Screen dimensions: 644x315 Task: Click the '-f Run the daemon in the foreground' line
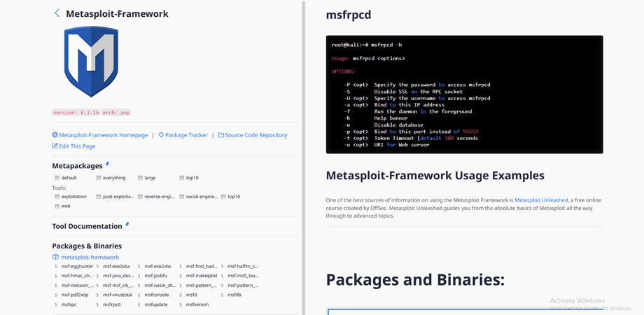coord(408,111)
